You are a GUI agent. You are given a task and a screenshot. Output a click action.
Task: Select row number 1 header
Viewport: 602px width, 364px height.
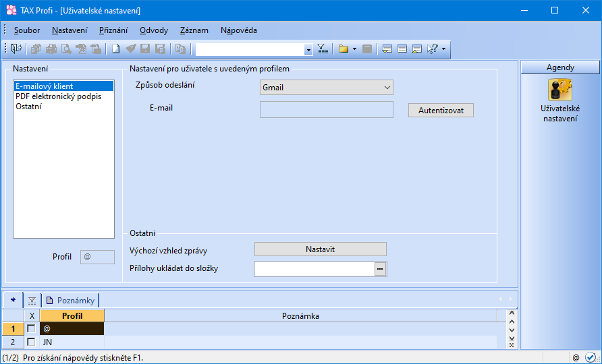pyautogui.click(x=13, y=329)
